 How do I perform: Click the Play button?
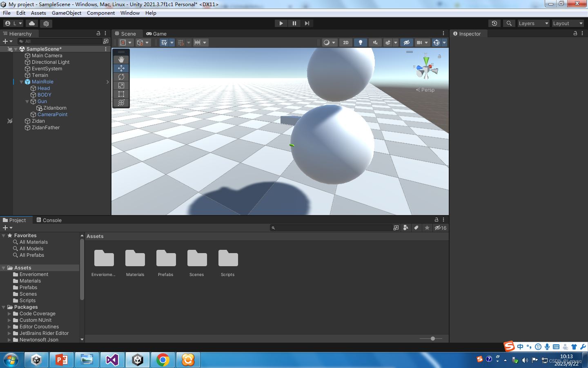coord(281,23)
